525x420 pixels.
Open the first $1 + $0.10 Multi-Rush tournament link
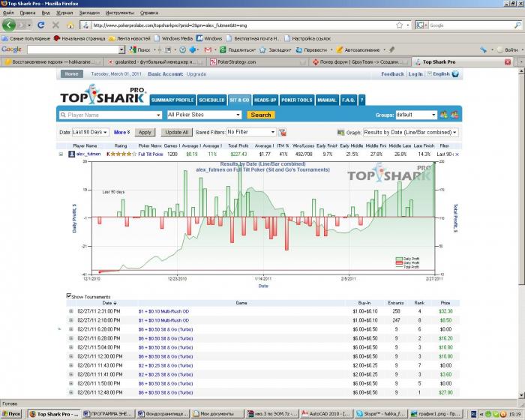(163, 311)
